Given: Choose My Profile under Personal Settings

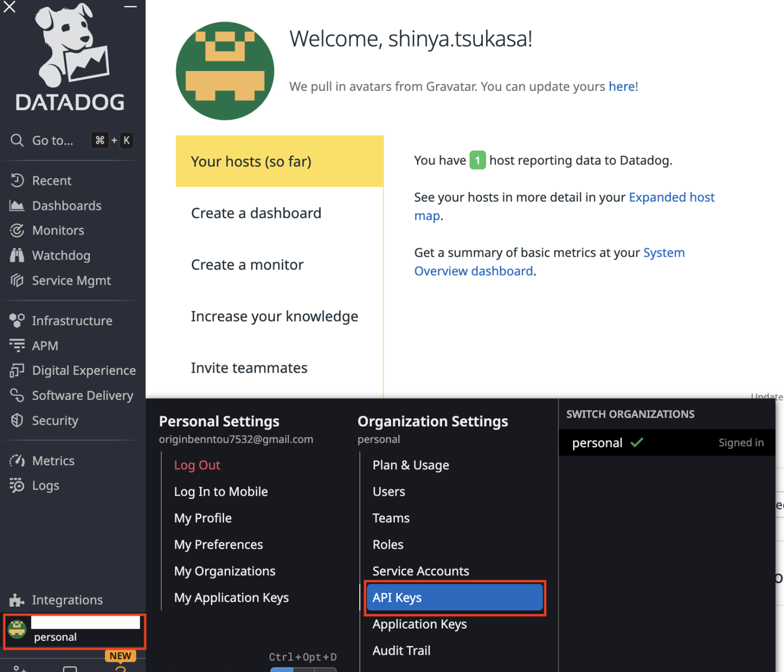Looking at the screenshot, I should click(203, 518).
